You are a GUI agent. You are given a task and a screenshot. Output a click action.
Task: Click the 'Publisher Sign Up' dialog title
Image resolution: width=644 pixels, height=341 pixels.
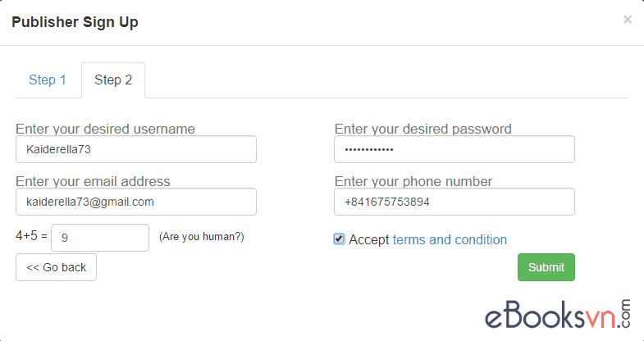coord(75,22)
